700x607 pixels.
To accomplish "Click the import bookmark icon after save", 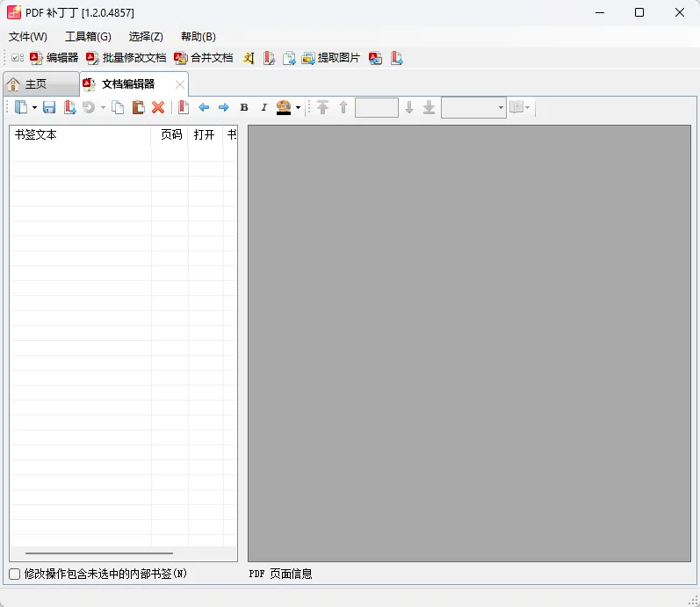I will point(69,107).
